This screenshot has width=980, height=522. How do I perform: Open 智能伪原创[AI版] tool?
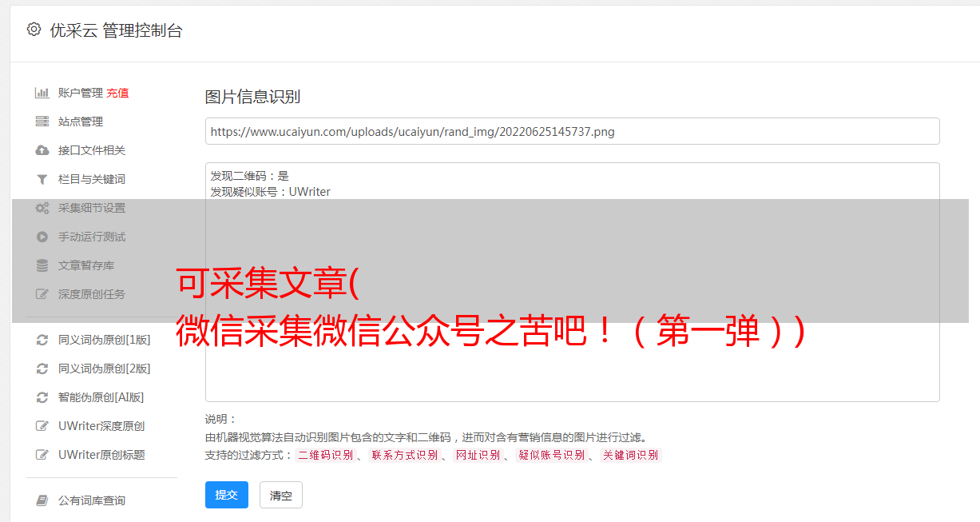[101, 397]
